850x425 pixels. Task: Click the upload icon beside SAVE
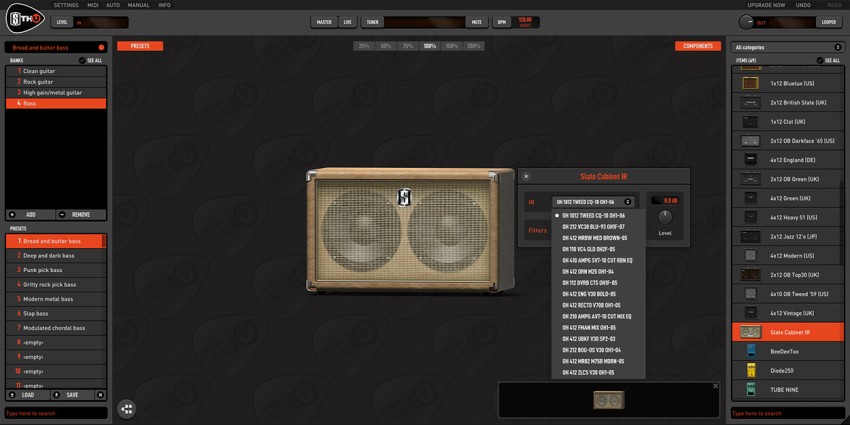57,395
